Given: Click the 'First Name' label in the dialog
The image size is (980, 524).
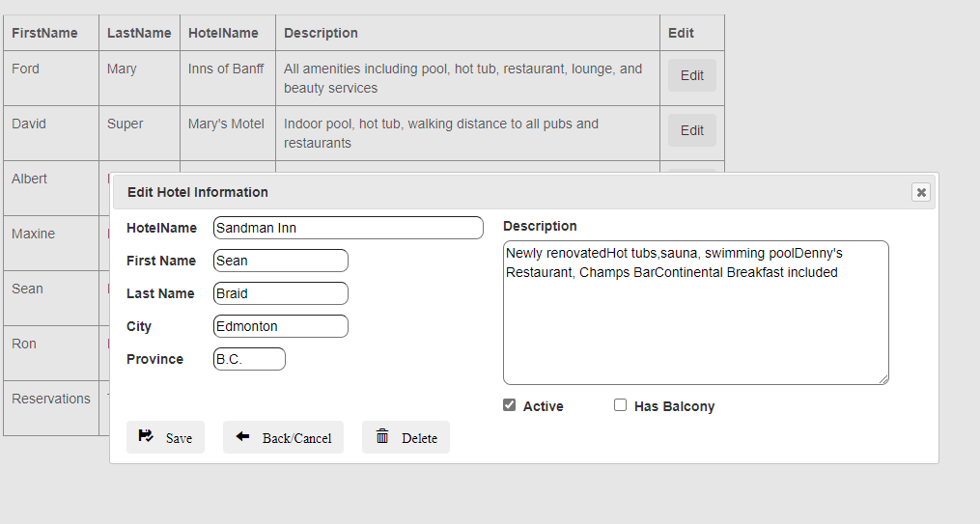Looking at the screenshot, I should [161, 261].
